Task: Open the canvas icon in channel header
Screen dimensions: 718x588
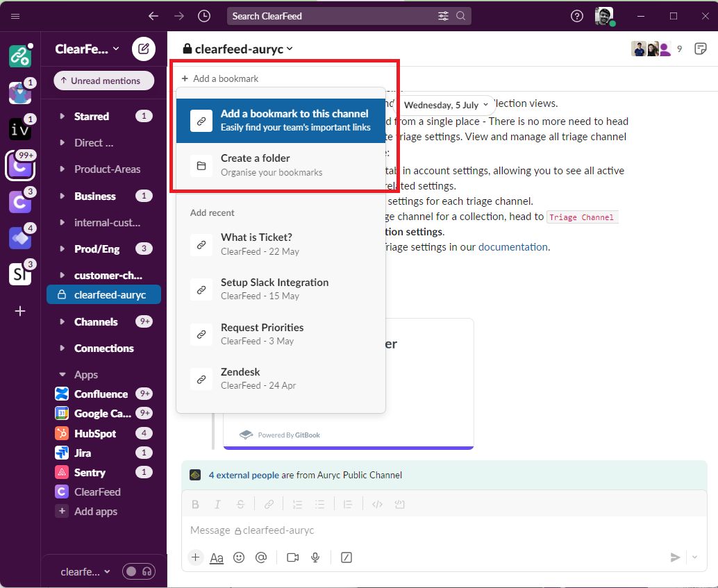Action: click(x=700, y=49)
